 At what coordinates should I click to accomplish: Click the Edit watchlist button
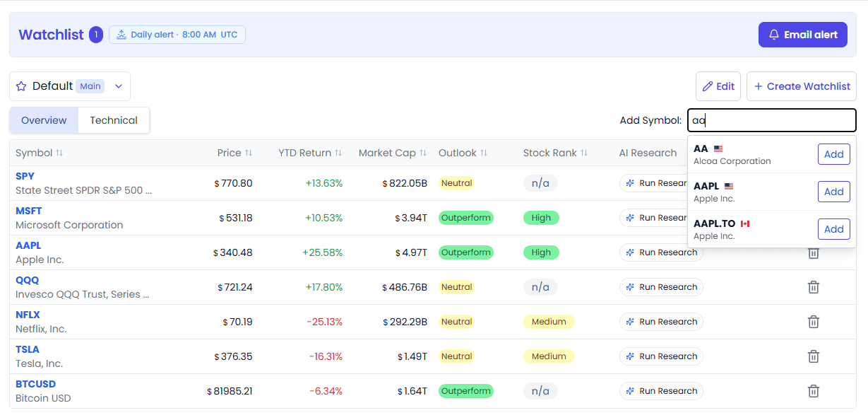tap(718, 86)
